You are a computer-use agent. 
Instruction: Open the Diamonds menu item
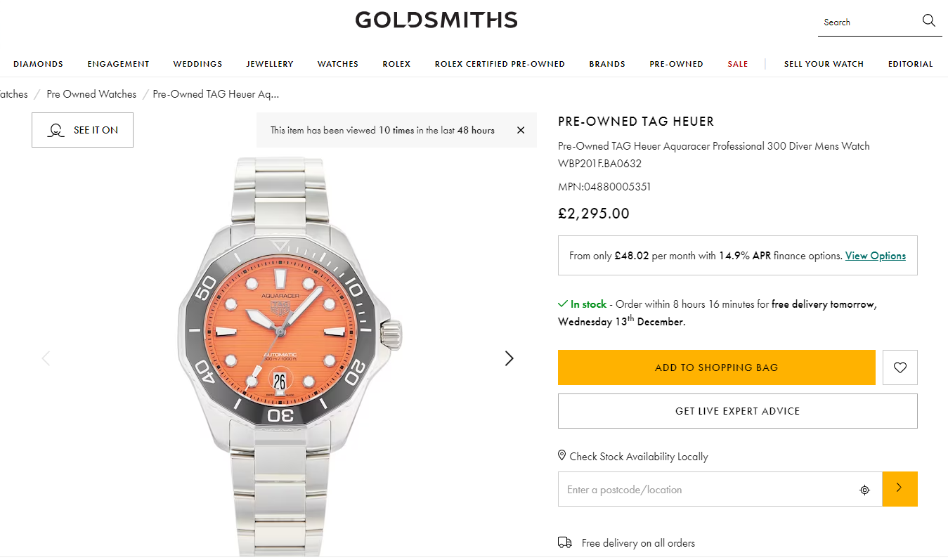(x=38, y=64)
